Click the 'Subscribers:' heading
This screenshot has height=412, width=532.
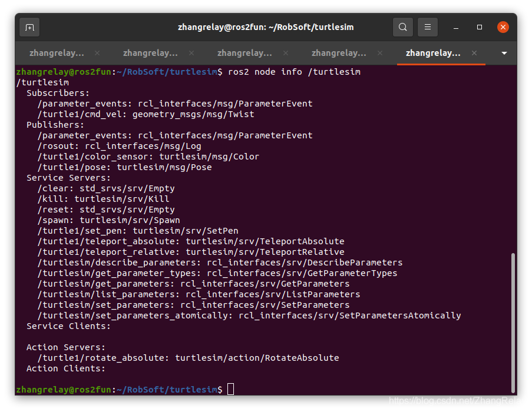pos(58,93)
